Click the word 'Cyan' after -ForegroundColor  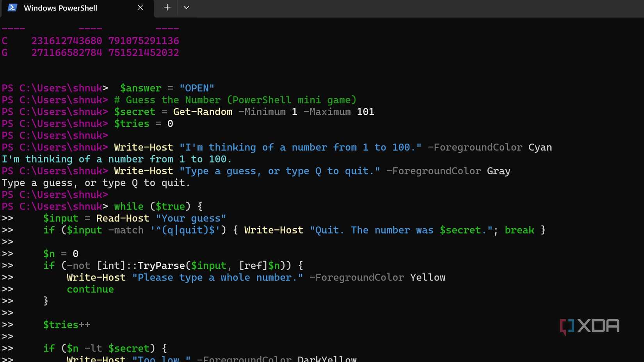coord(540,147)
